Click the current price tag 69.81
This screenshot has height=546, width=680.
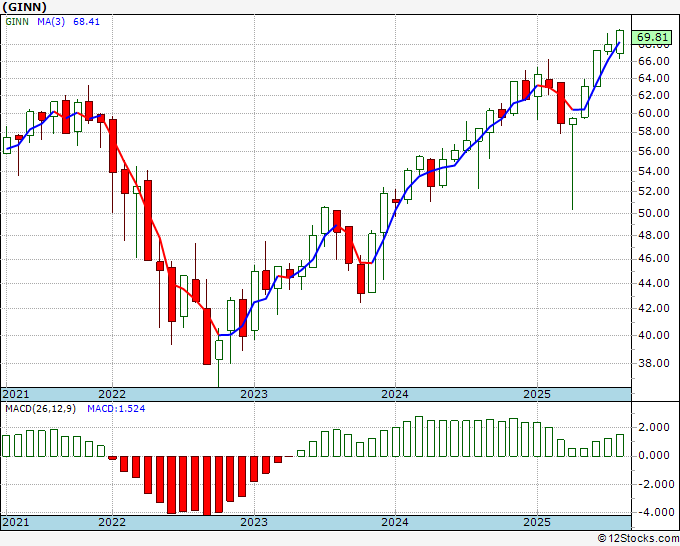654,37
